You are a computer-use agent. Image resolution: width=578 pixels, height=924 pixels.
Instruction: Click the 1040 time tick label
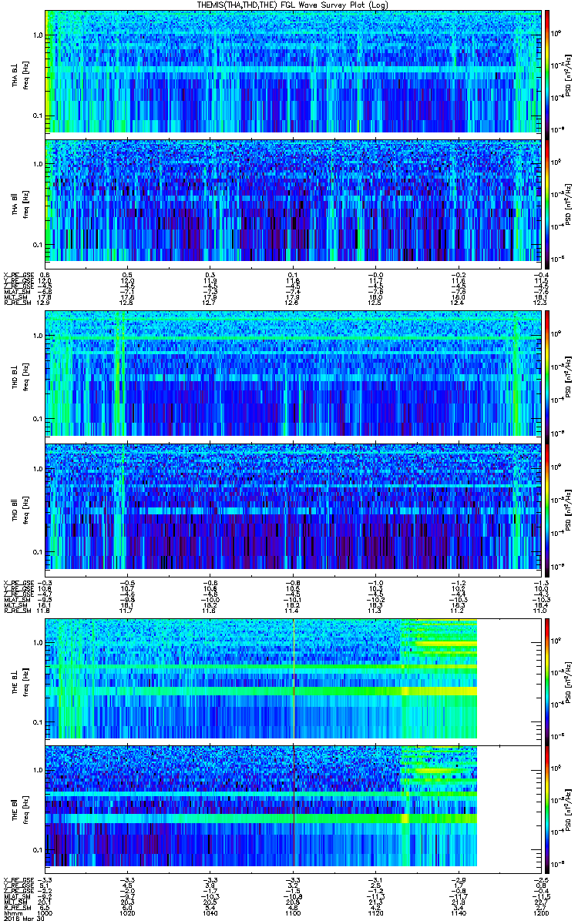click(x=210, y=912)
